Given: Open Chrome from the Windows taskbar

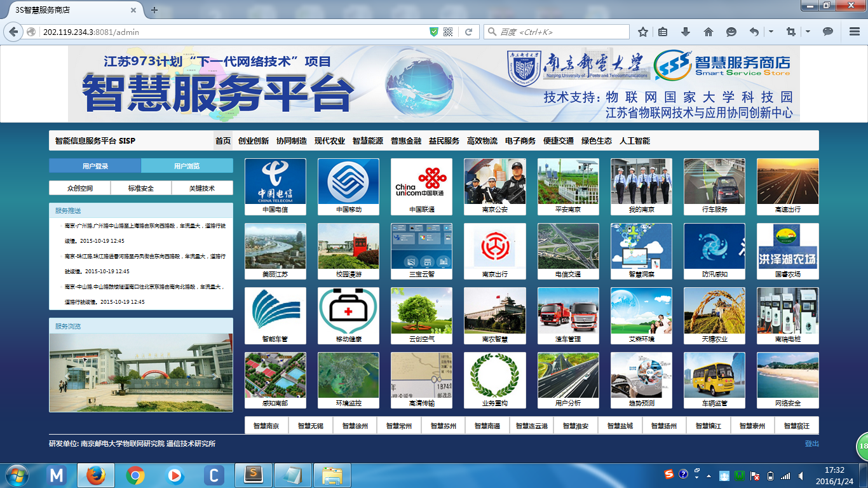Looking at the screenshot, I should click(135, 475).
